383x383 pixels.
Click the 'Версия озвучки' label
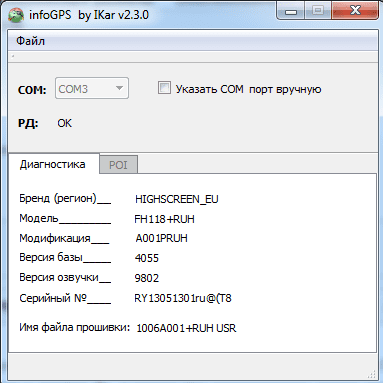click(65, 277)
